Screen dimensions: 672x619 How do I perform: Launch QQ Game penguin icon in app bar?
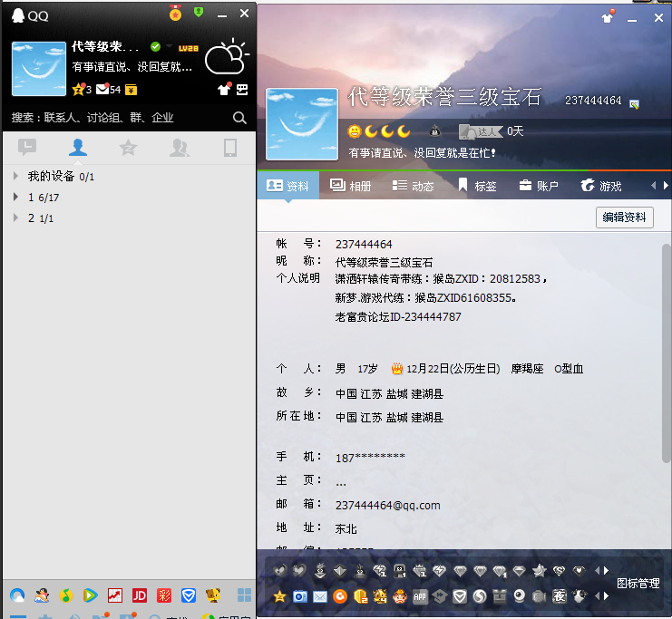coord(42,595)
